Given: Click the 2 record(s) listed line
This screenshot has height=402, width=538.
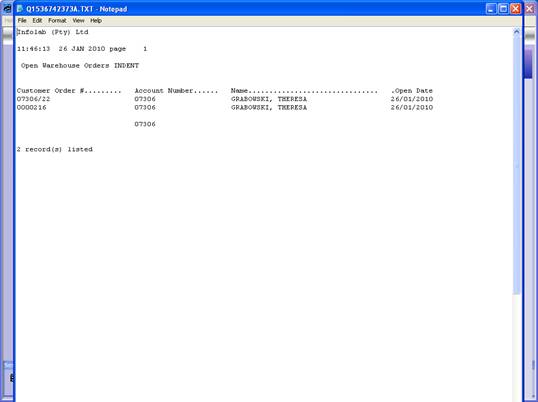Looking at the screenshot, I should coord(55,149).
